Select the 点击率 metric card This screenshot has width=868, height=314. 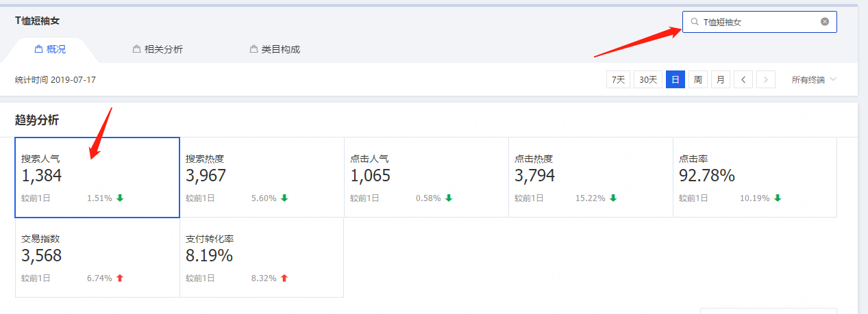[x=755, y=177]
